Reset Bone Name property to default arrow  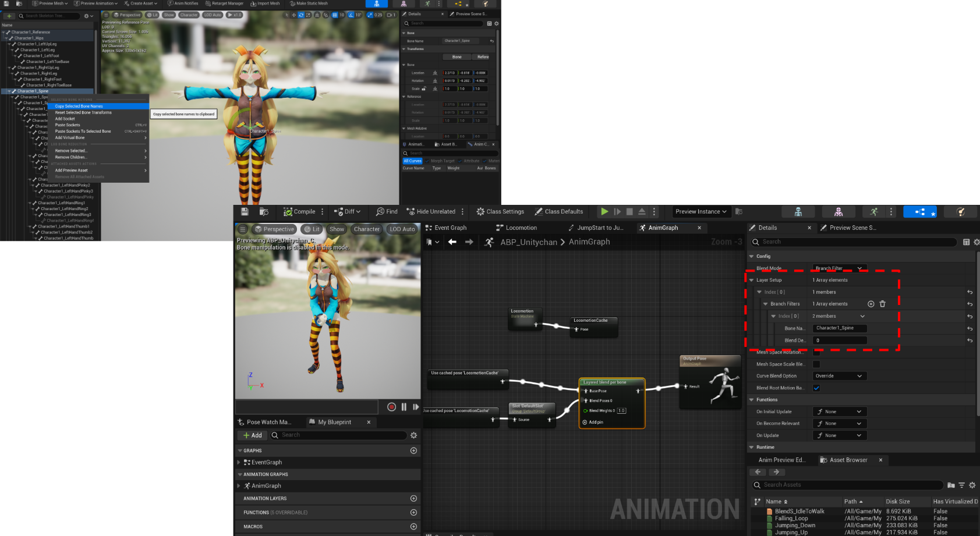pyautogui.click(x=970, y=328)
